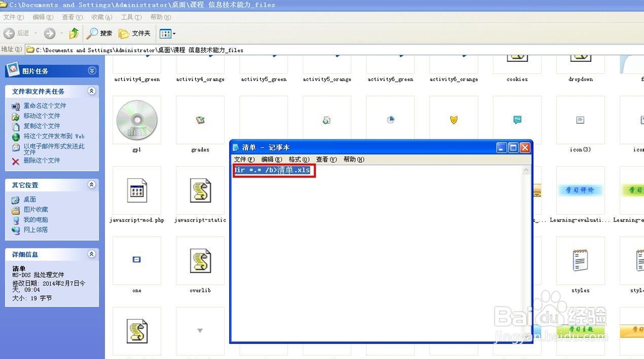Select the 'one' file icon

tap(137, 259)
